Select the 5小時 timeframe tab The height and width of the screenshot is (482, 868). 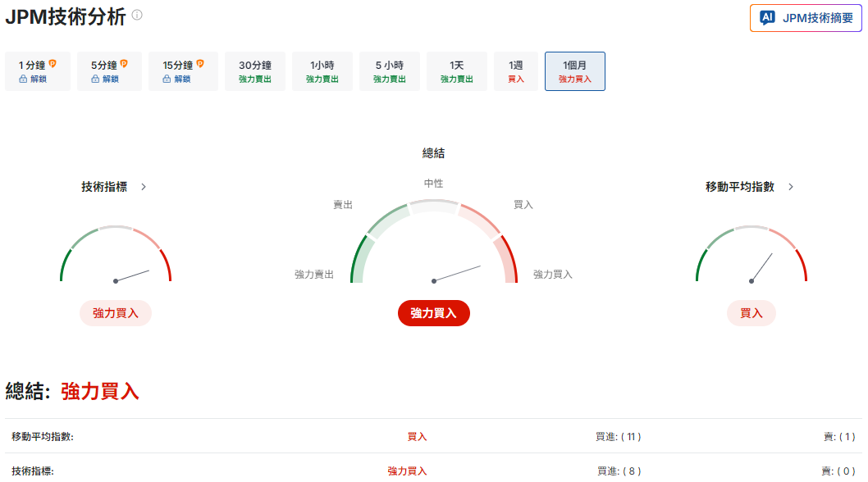tap(390, 71)
